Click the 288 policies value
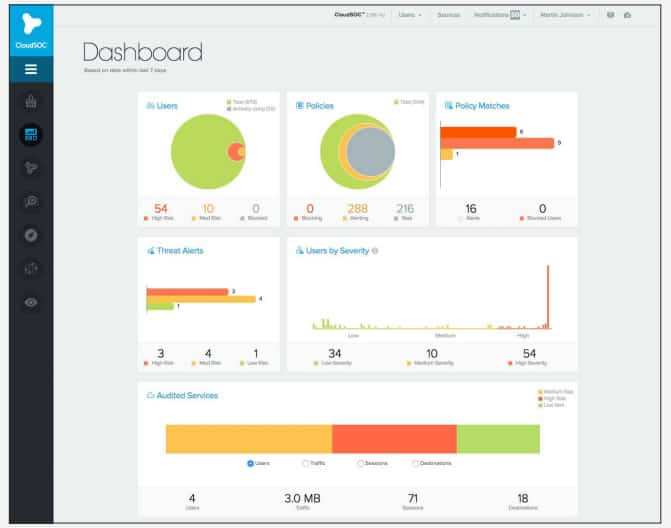The width and height of the screenshot is (671, 528). click(x=357, y=208)
